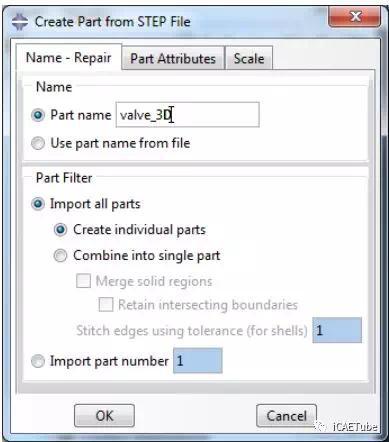Select Import part number radio button
The height and width of the screenshot is (442, 389).
[38, 361]
